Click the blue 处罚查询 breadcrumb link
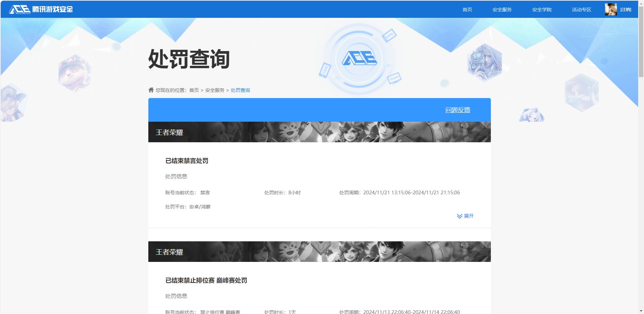This screenshot has width=644, height=314. (240, 90)
